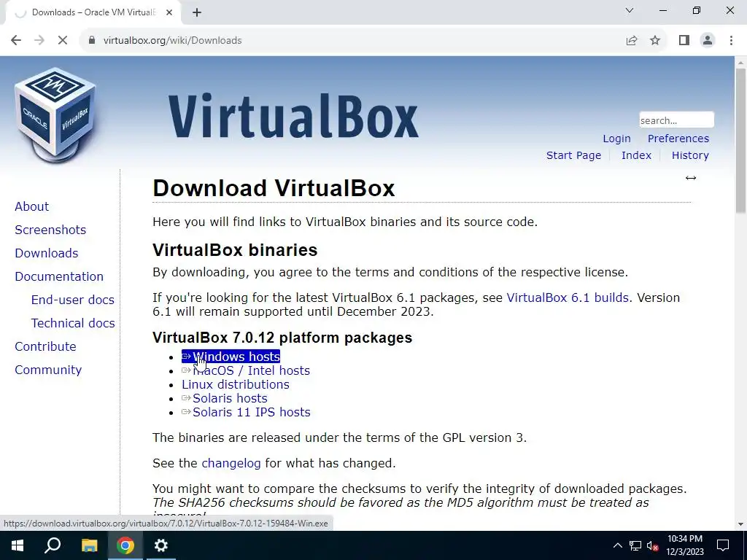This screenshot has height=560, width=747.
Task: Click the search input field
Action: click(x=676, y=120)
